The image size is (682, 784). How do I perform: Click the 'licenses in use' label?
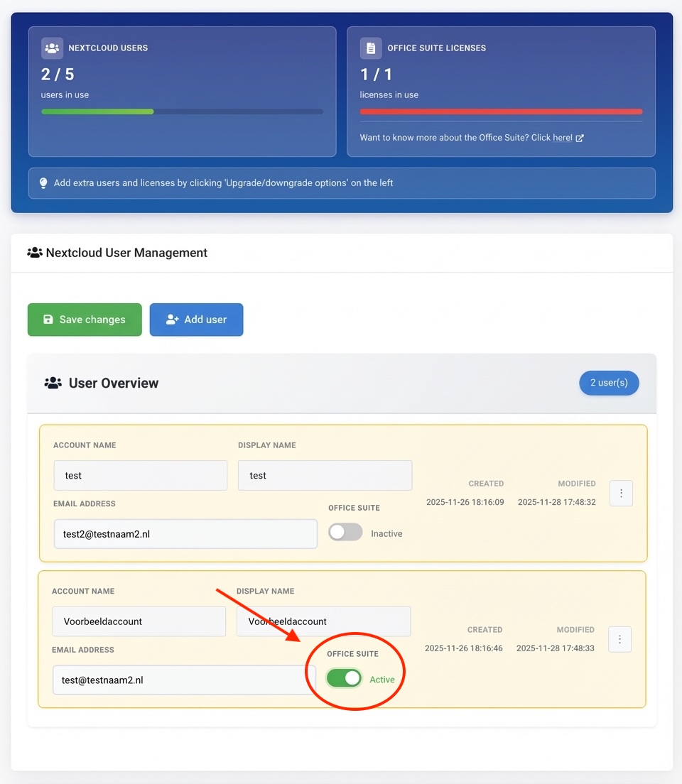click(389, 95)
